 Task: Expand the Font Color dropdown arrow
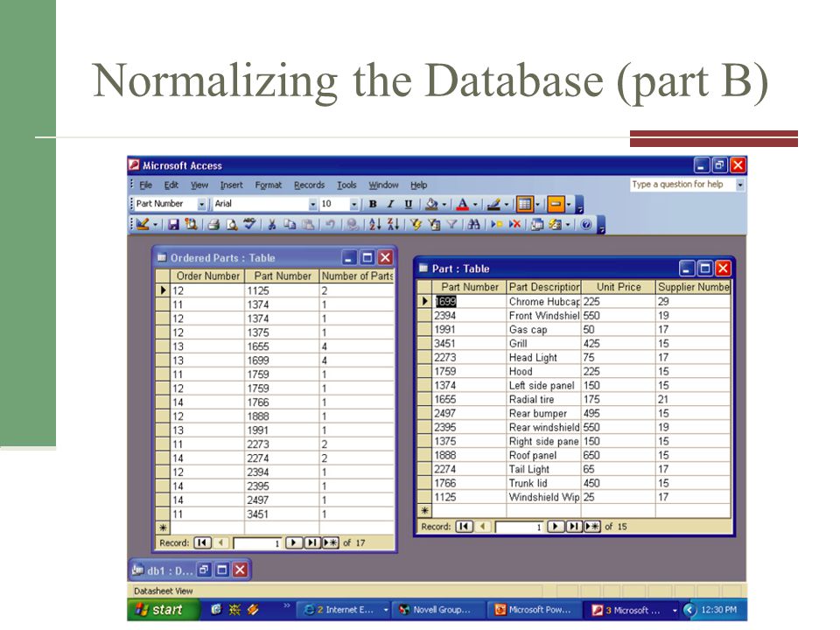pyautogui.click(x=475, y=204)
